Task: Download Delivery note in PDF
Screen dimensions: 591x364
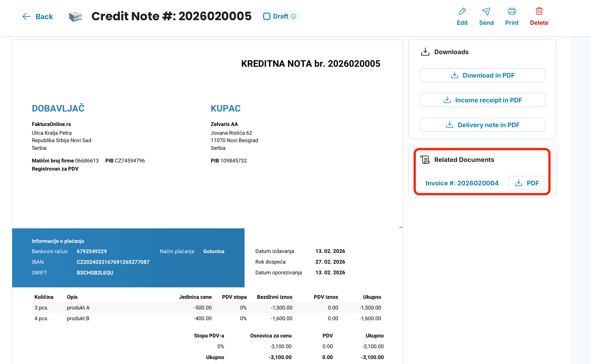Action: [x=482, y=125]
